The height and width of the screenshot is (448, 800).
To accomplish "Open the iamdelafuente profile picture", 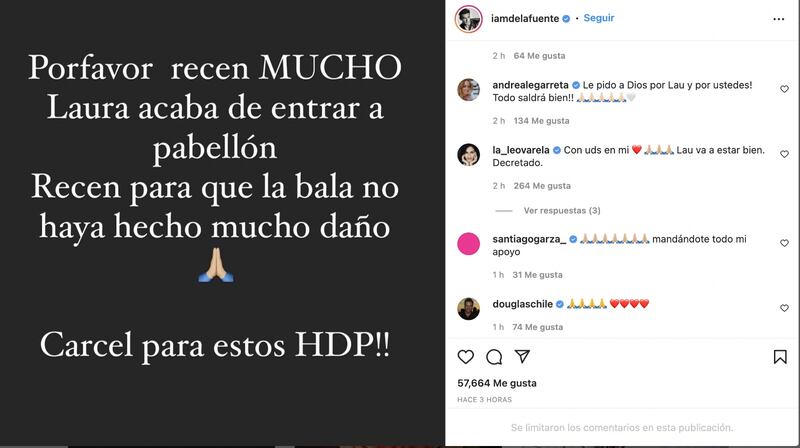I will point(468,19).
